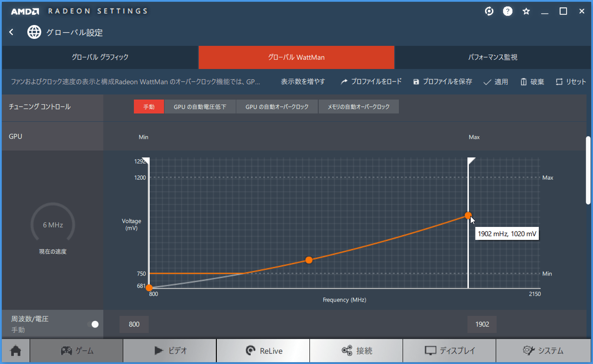Select the グローバル WattMan tab
This screenshot has height=364, width=593.
click(296, 57)
